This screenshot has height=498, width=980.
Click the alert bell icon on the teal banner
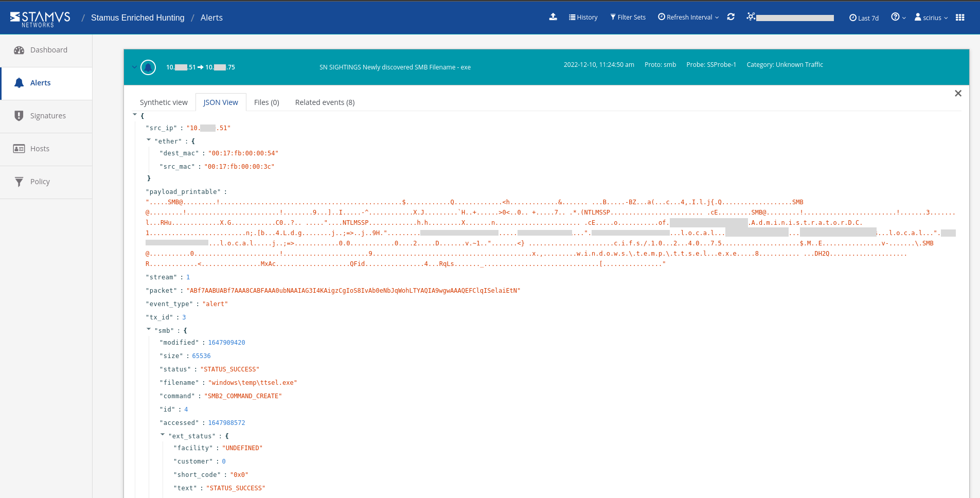click(148, 67)
